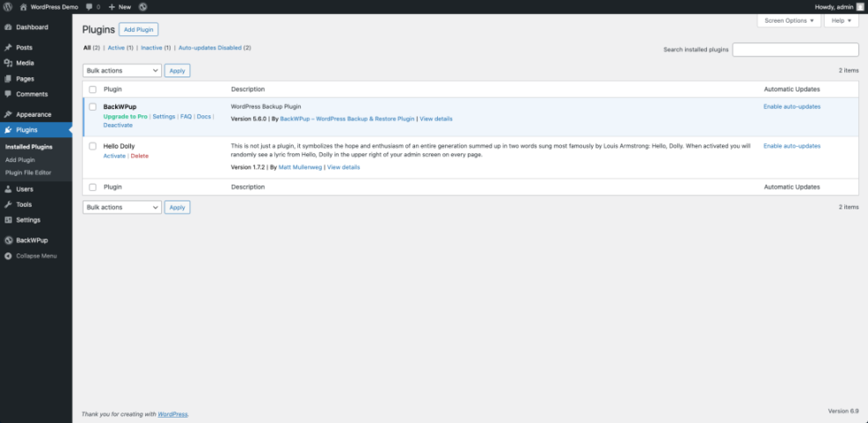Open the WordPress logo menu

click(x=8, y=7)
